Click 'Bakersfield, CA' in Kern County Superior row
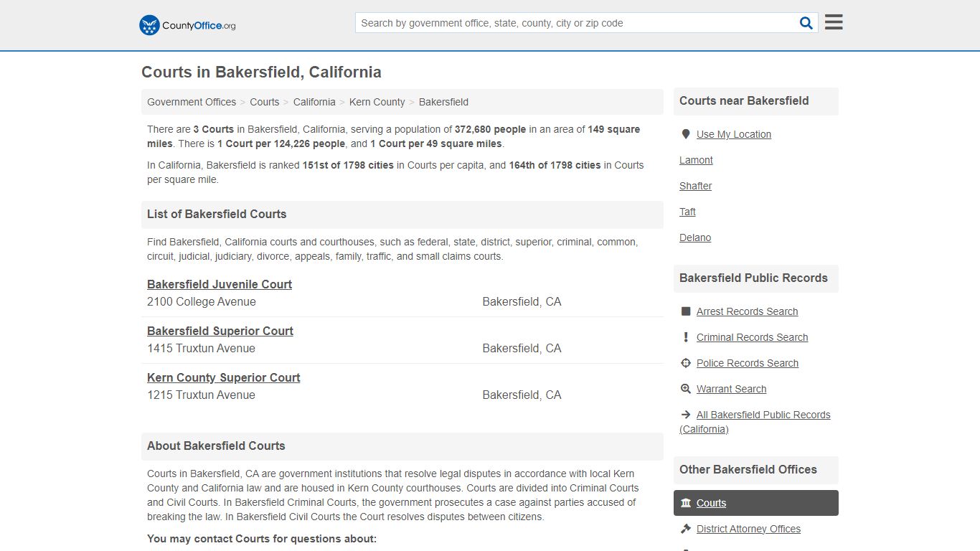The width and height of the screenshot is (980, 551). point(522,395)
